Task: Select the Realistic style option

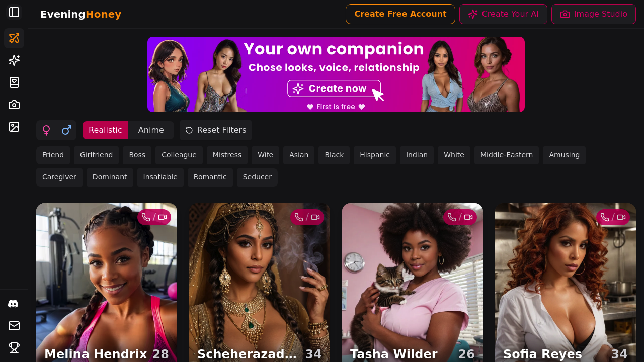Action: point(105,130)
